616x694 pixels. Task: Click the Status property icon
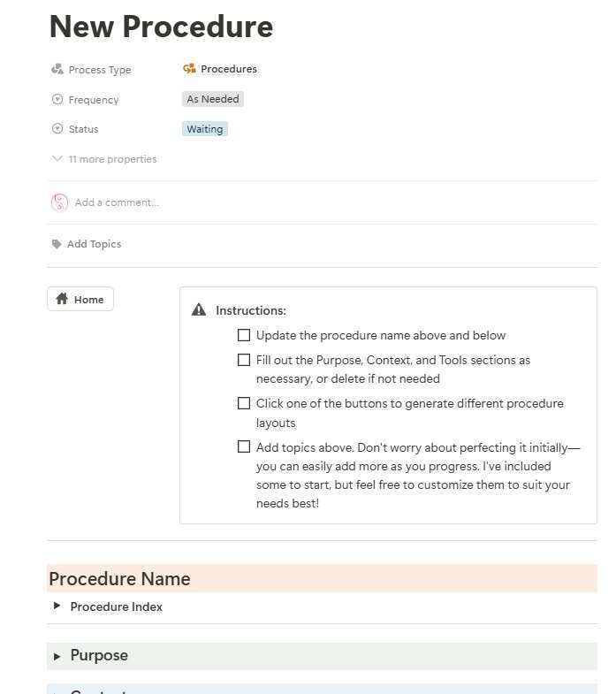point(57,129)
